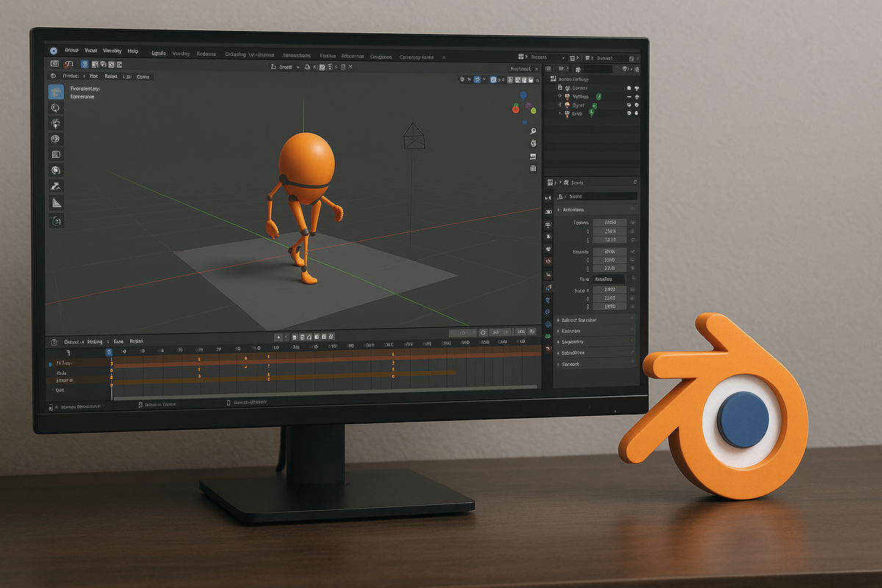
Task: Expand the SobraXhew panel
Action: pos(559,353)
